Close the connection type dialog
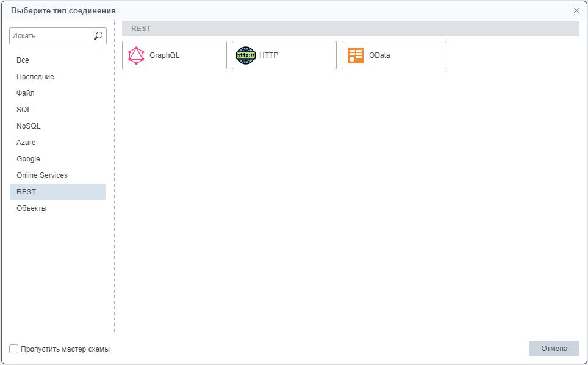 576,10
